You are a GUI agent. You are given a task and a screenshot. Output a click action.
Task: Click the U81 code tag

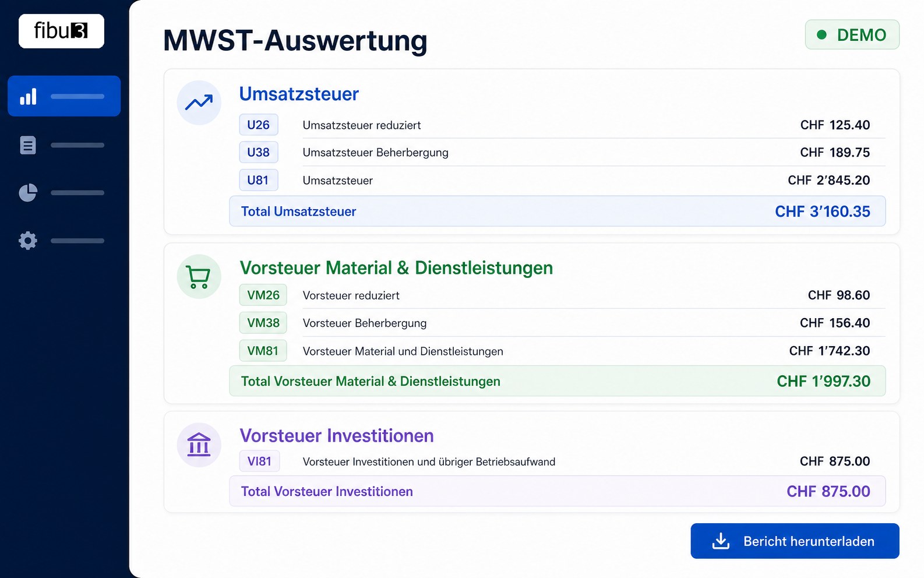pyautogui.click(x=259, y=180)
